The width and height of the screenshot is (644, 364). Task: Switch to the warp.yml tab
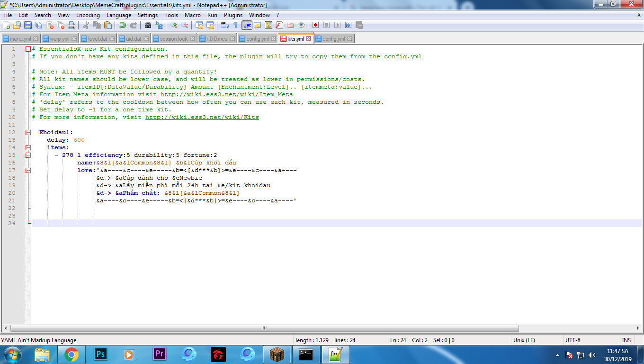(x=59, y=39)
